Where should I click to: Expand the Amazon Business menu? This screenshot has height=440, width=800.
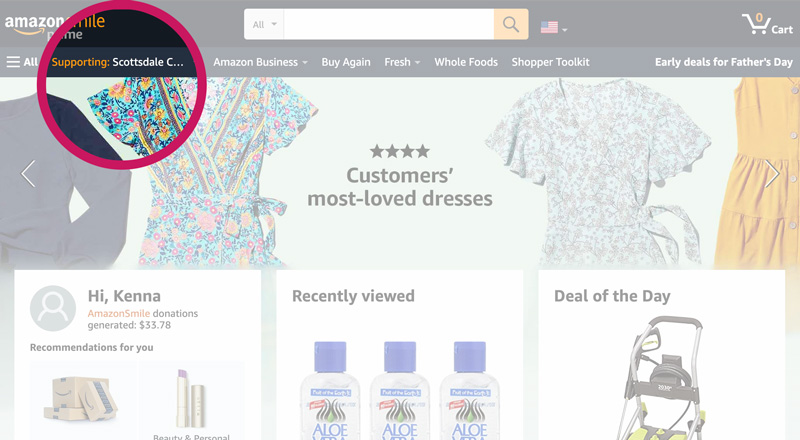260,62
